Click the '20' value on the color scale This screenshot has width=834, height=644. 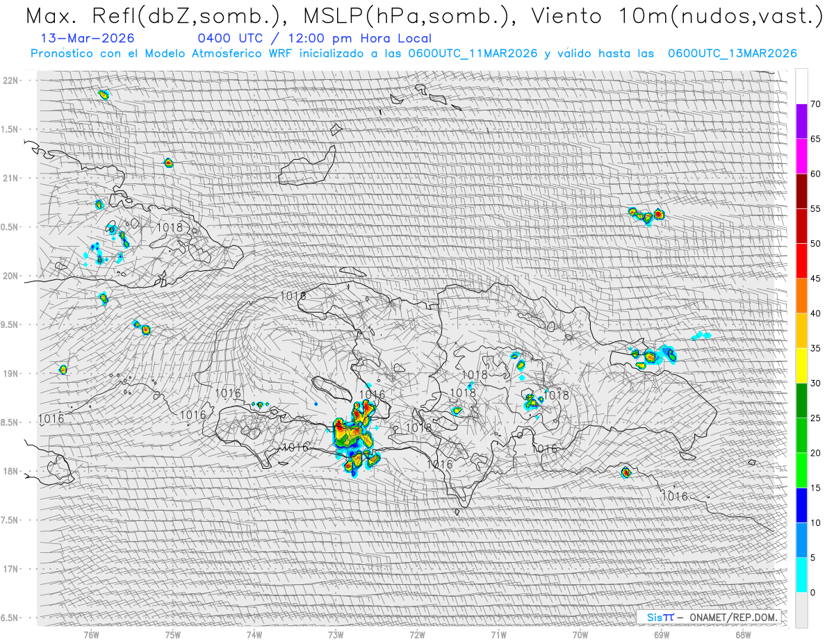click(x=816, y=453)
